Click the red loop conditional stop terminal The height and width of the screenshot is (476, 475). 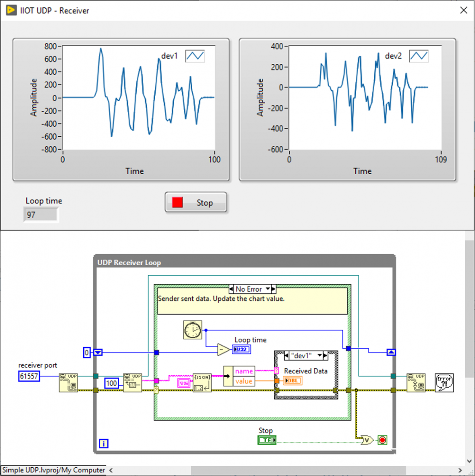pos(382,439)
